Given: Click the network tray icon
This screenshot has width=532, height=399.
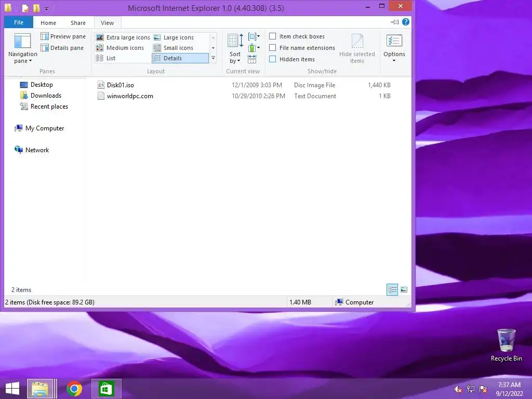Looking at the screenshot, I should click(470, 389).
